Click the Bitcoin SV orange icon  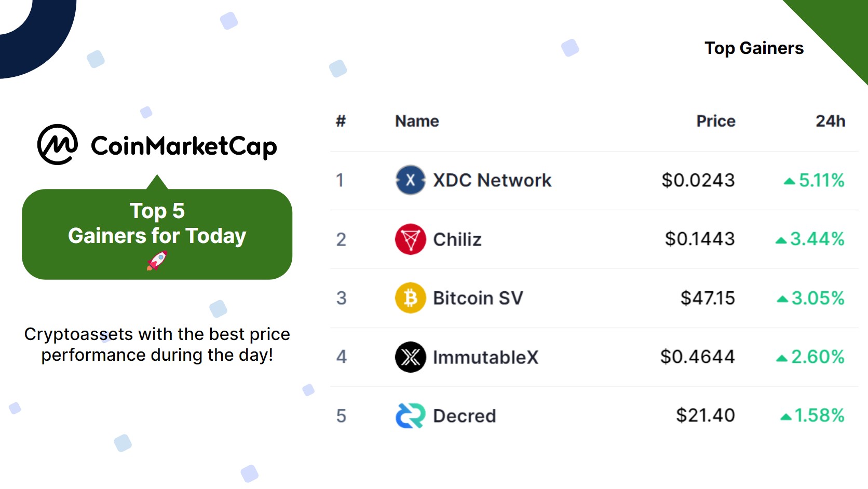[x=410, y=298]
